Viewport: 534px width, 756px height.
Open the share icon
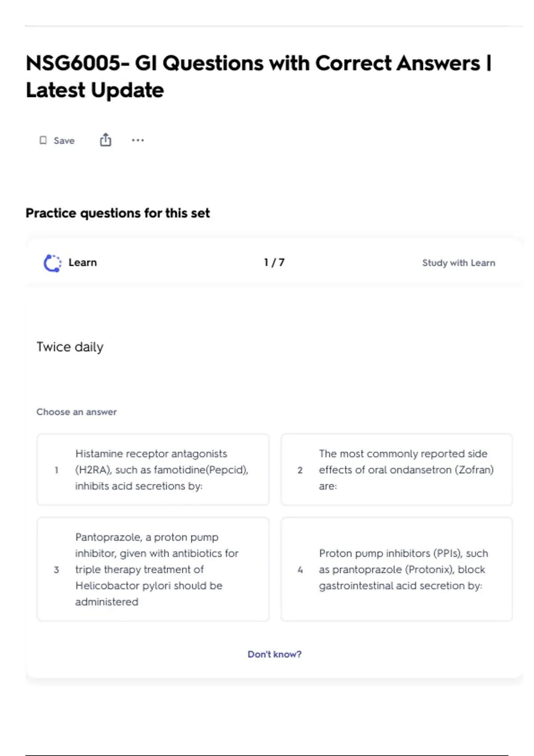[x=105, y=140]
